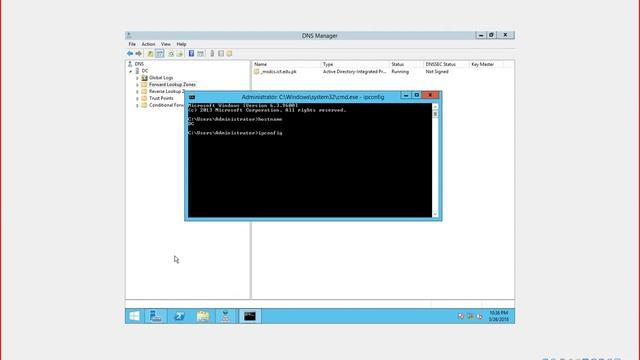
Task: Click the cmd vertical scrollbar thumb
Action: tap(435, 114)
